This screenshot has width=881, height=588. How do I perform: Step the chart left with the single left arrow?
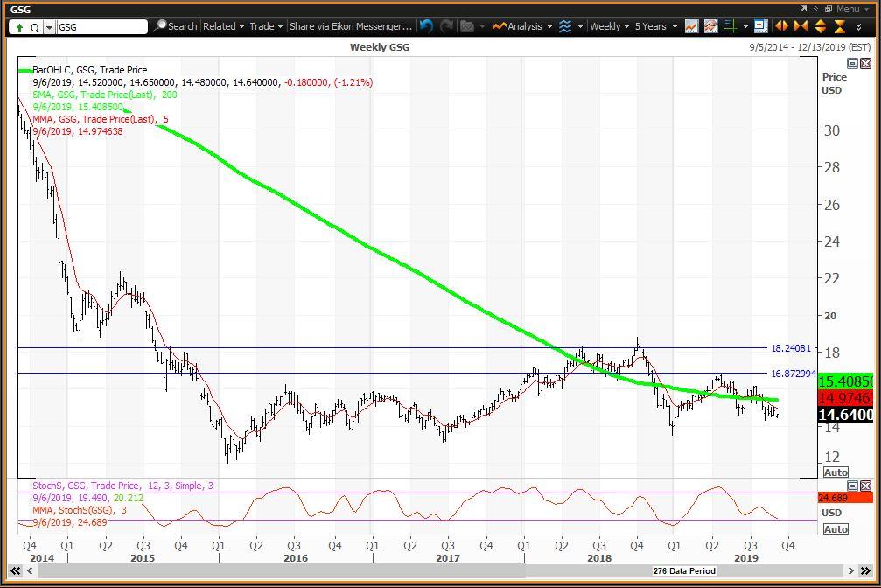30,570
